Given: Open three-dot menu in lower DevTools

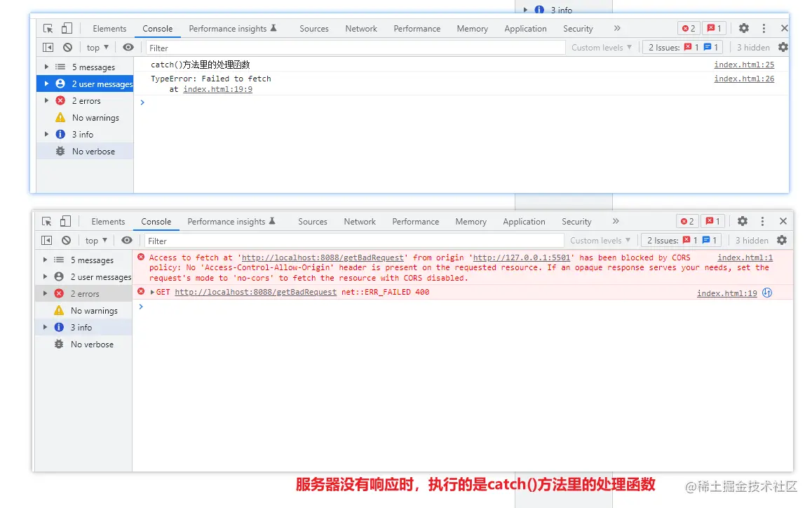Looking at the screenshot, I should coord(762,221).
